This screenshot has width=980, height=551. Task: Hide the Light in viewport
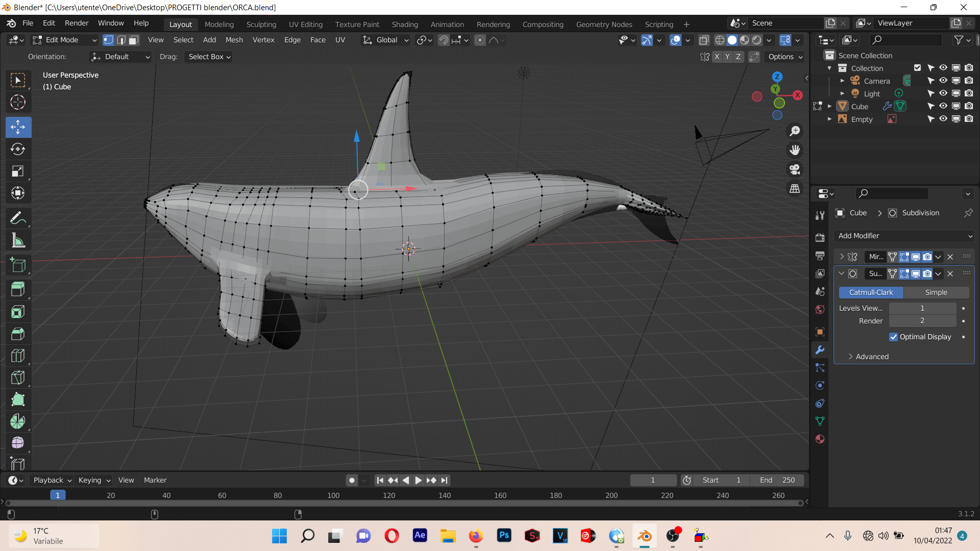943,93
